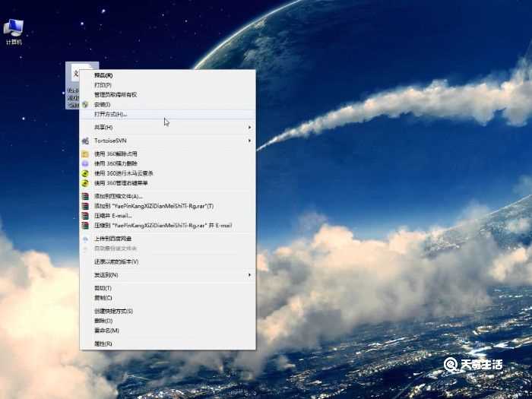
Task: Choose the bold 预览(R) entry
Action: coord(168,75)
